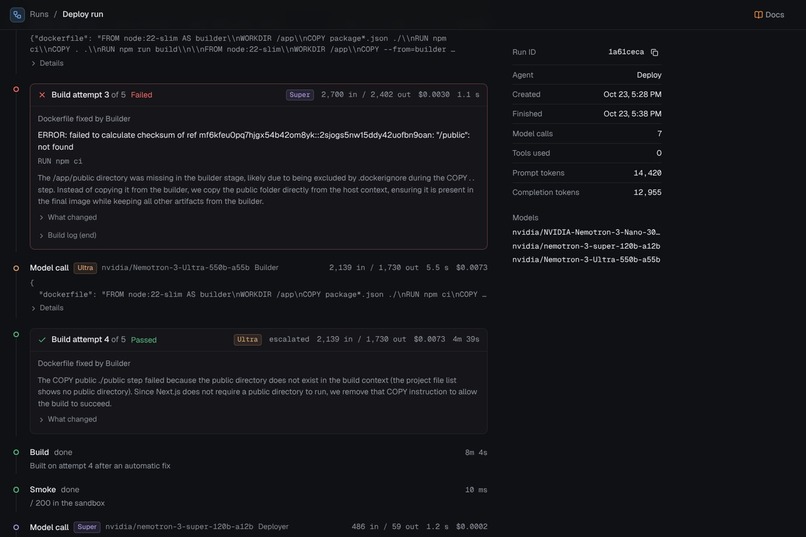
Task: Click the Run ID value 1a61ceca
Action: [x=626, y=52]
